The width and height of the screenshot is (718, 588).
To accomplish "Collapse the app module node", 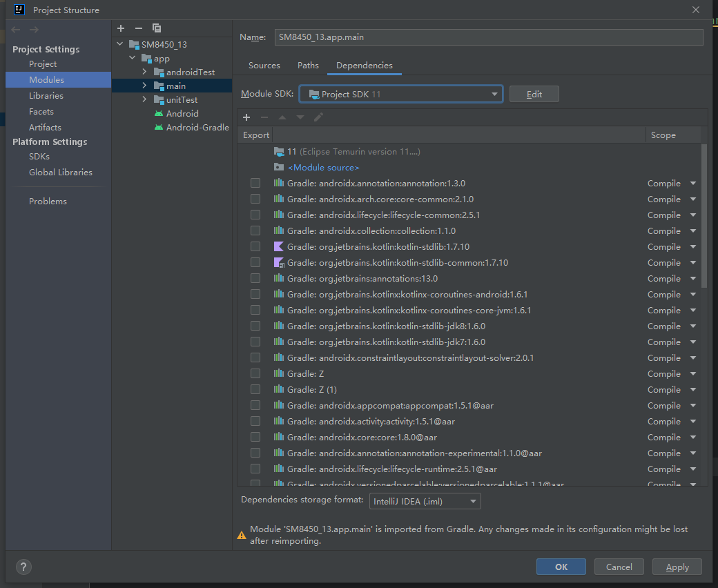I will 133,58.
